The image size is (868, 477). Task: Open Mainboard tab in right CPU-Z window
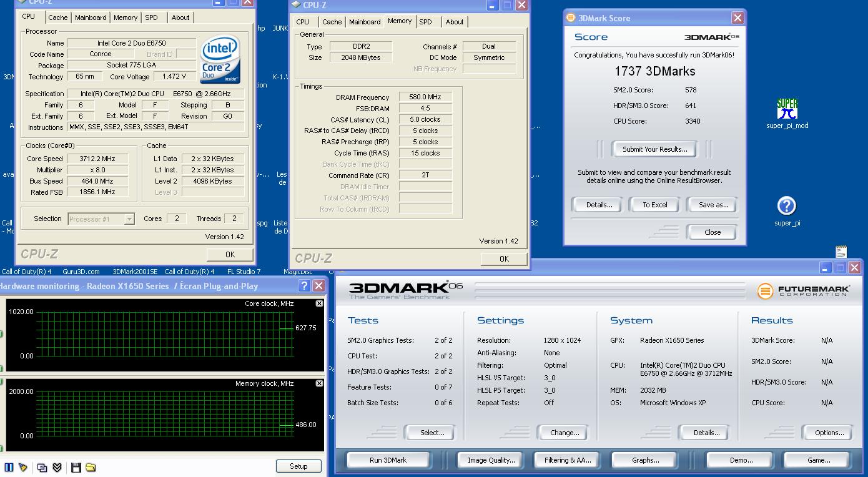click(365, 22)
